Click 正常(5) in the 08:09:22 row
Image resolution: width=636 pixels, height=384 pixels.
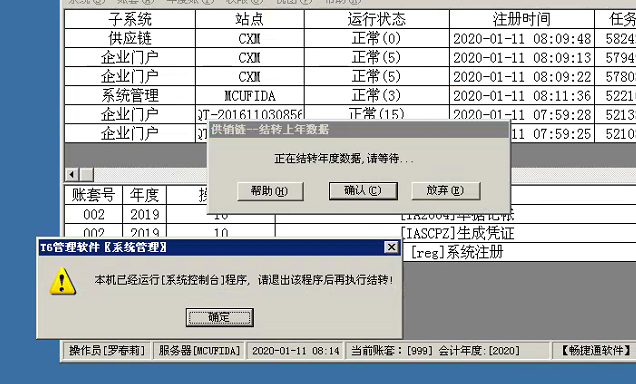tap(376, 76)
